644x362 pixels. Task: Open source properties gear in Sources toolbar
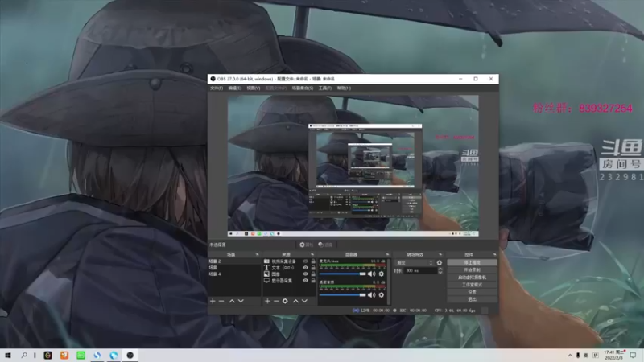[285, 301]
